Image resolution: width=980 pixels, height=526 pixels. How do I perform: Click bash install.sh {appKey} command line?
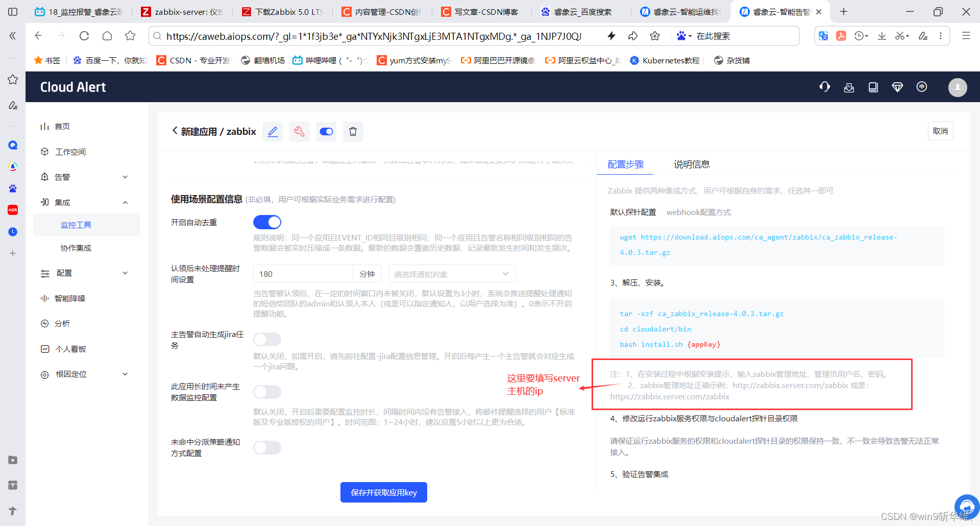pos(670,344)
